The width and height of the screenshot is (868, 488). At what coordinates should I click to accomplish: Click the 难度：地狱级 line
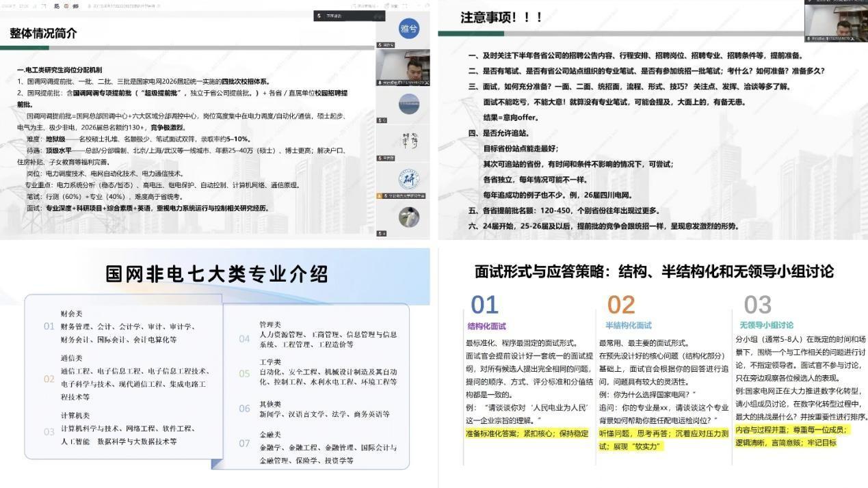tap(139, 139)
